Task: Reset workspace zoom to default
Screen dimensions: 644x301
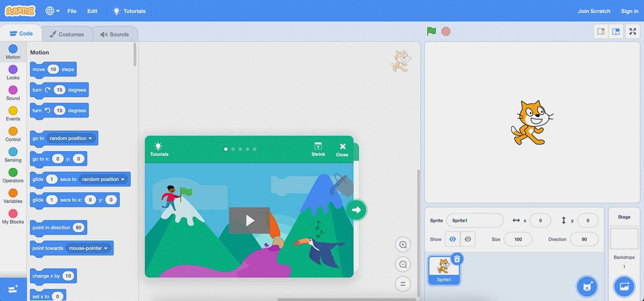Action: (x=403, y=284)
